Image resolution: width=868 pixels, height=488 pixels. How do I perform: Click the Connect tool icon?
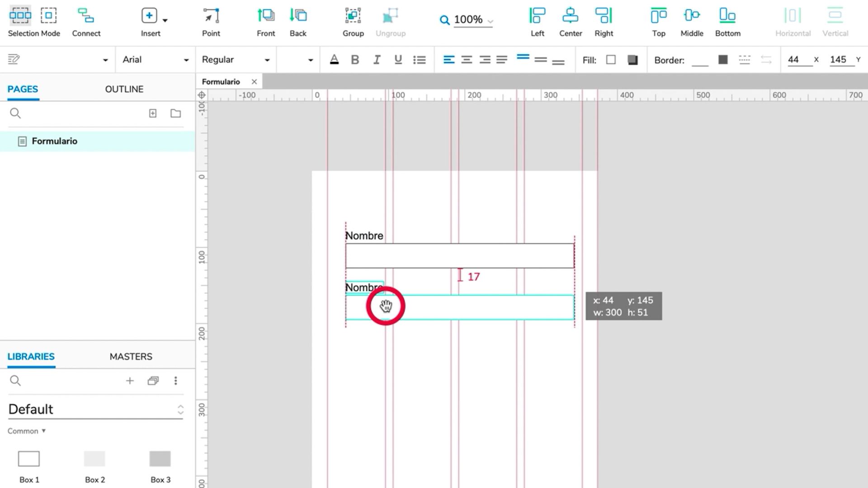point(86,16)
